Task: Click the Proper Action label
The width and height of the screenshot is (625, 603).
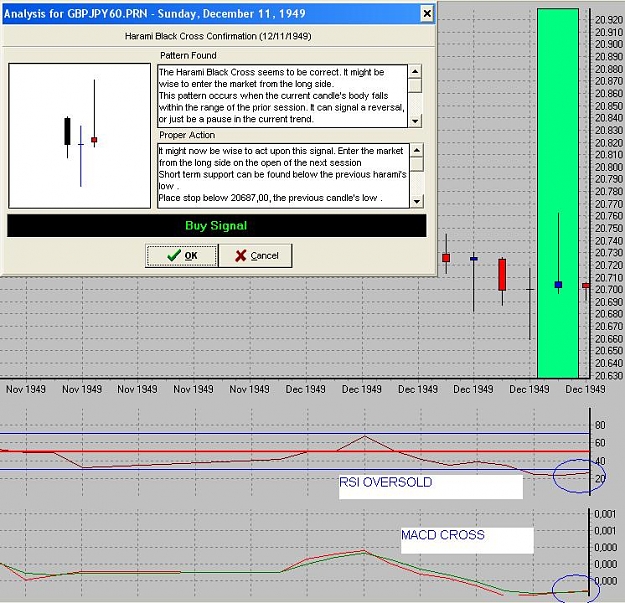Action: pyautogui.click(x=187, y=135)
